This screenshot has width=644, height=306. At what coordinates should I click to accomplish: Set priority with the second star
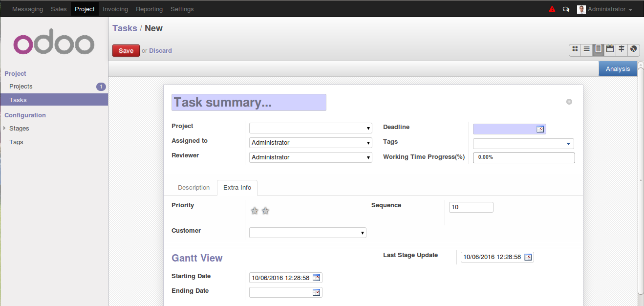pyautogui.click(x=265, y=211)
